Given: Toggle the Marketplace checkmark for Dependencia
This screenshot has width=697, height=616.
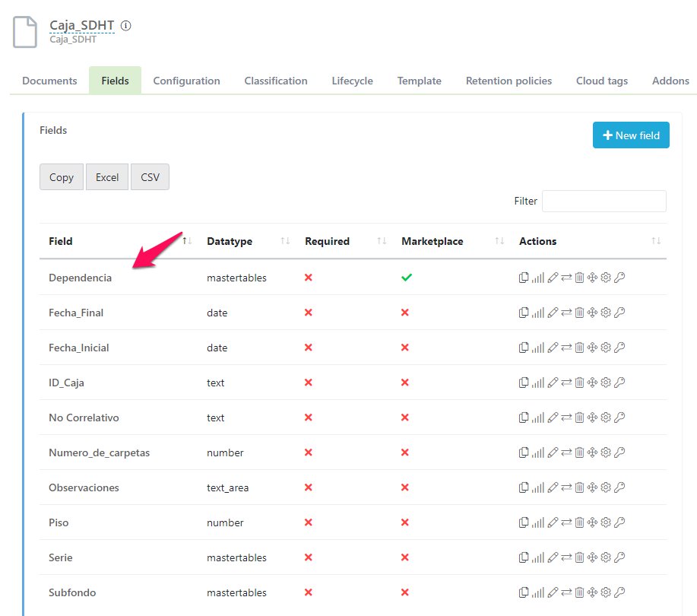Looking at the screenshot, I should pyautogui.click(x=406, y=278).
